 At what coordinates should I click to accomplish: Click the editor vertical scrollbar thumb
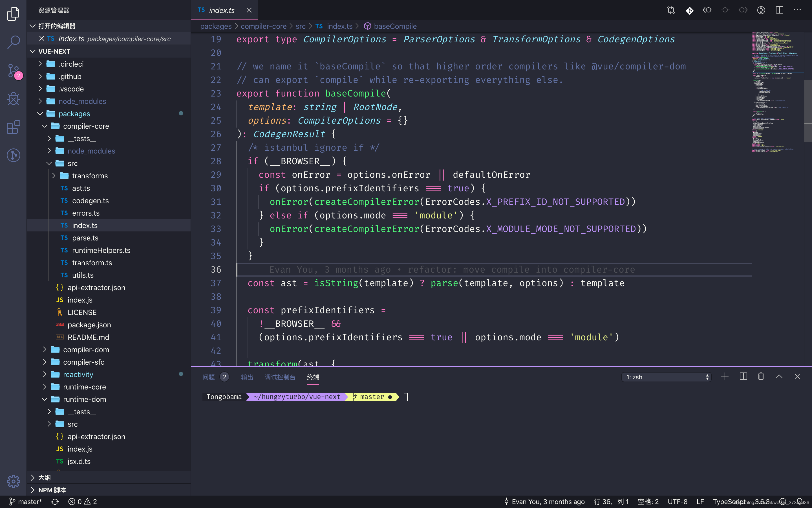pyautogui.click(x=808, y=111)
